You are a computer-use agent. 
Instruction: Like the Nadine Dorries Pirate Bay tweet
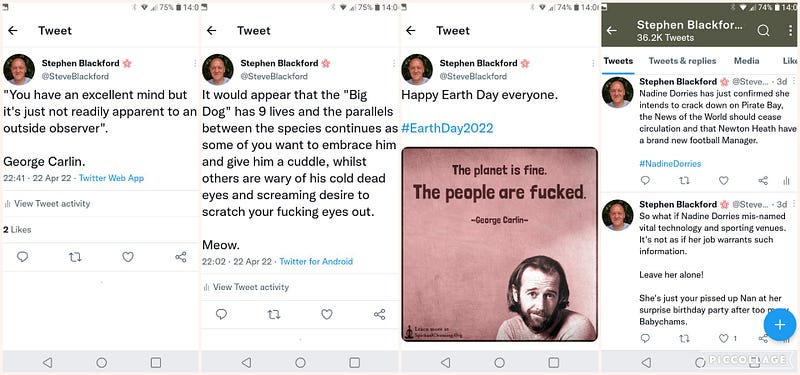723,180
